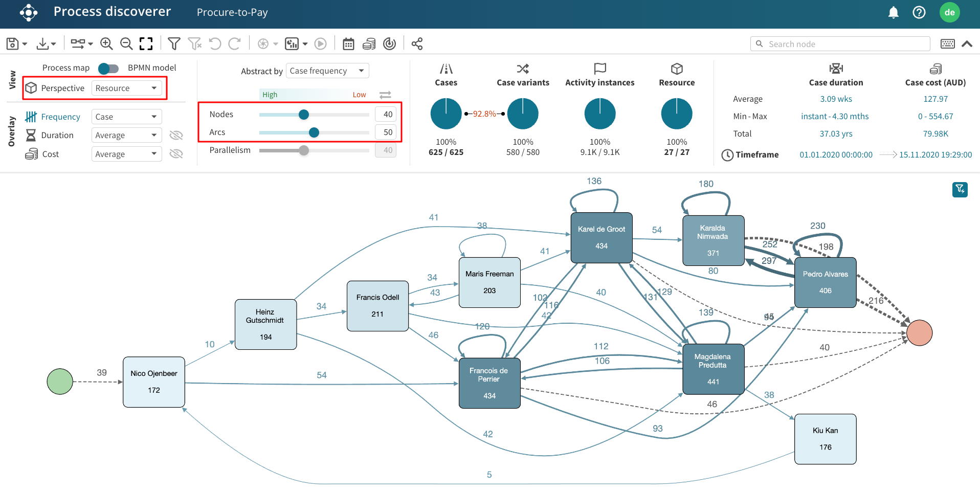Open the Frequency Case dropdown
This screenshot has width=980, height=491.
click(126, 117)
